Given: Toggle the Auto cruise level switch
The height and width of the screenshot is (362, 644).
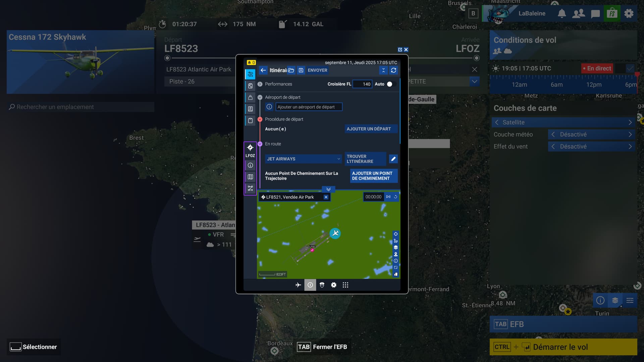Looking at the screenshot, I should (391, 84).
